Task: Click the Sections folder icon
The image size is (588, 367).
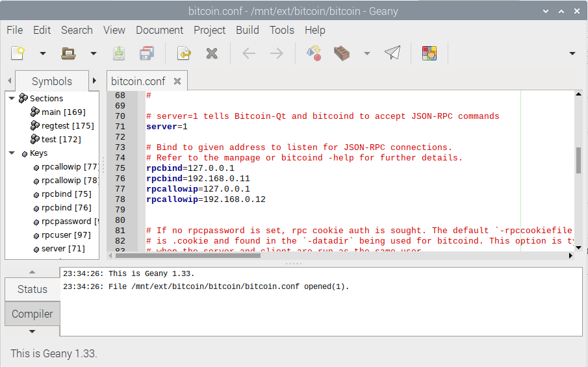Action: (23, 98)
